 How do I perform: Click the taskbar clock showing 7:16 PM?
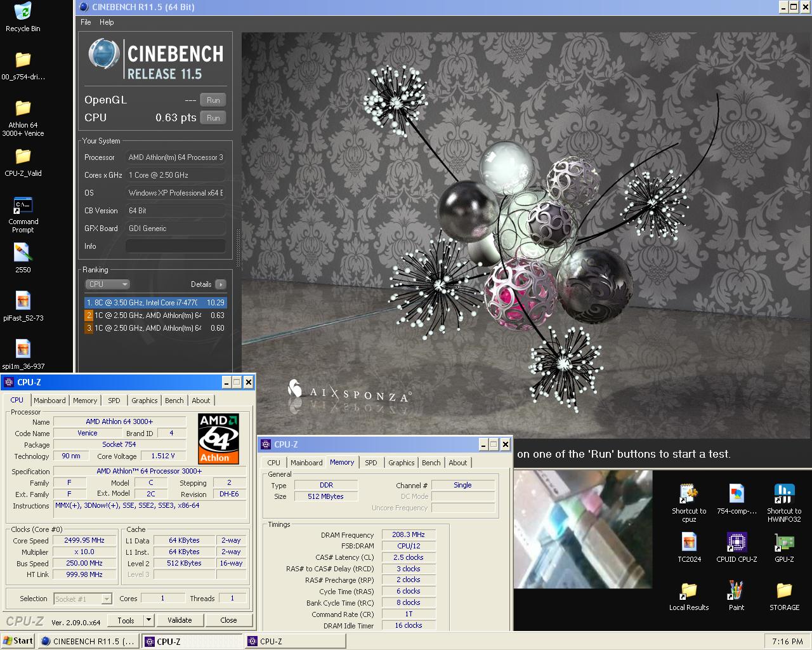tap(787, 641)
